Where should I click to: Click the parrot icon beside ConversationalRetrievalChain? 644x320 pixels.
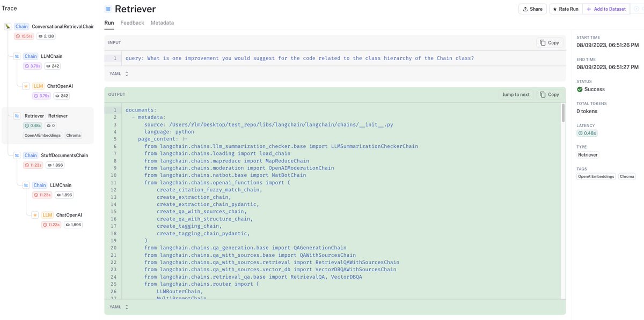8,26
